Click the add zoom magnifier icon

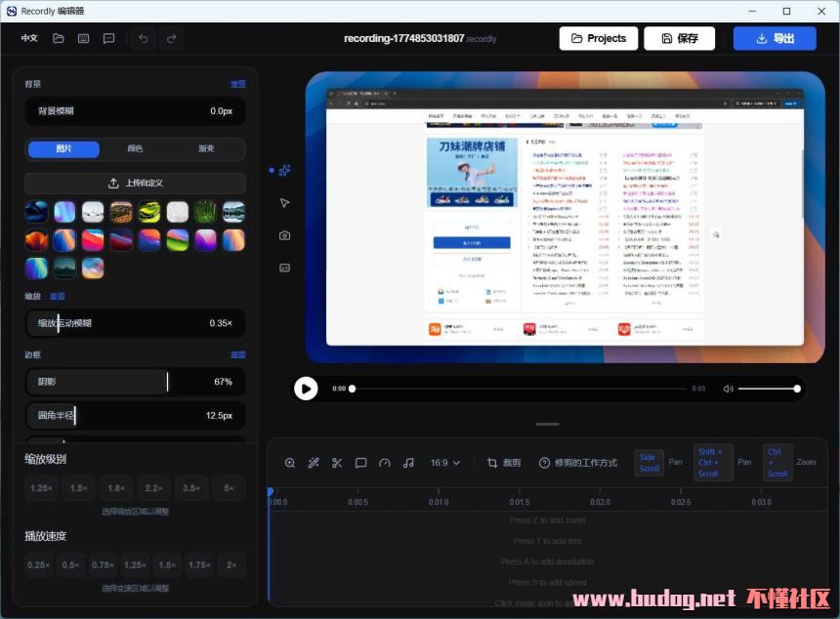(289, 463)
